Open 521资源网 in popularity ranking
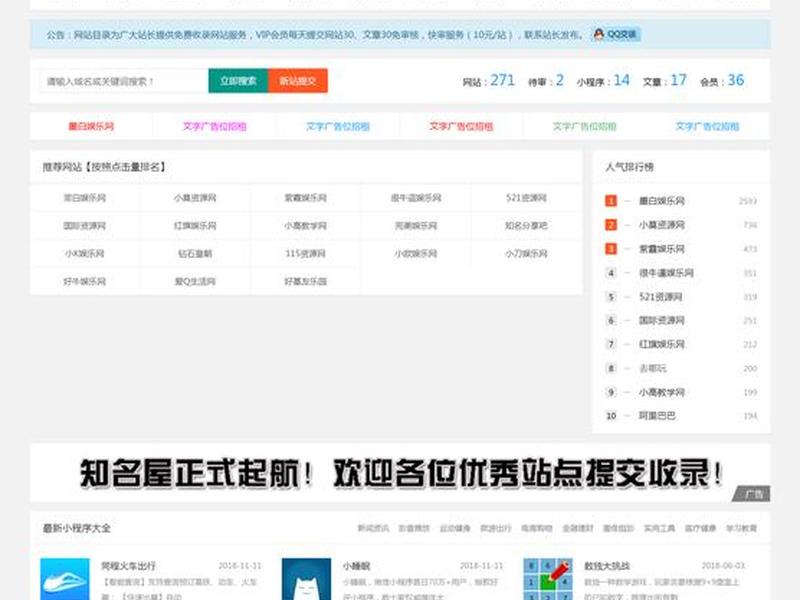Viewport: 800px width, 600px height. (x=661, y=296)
